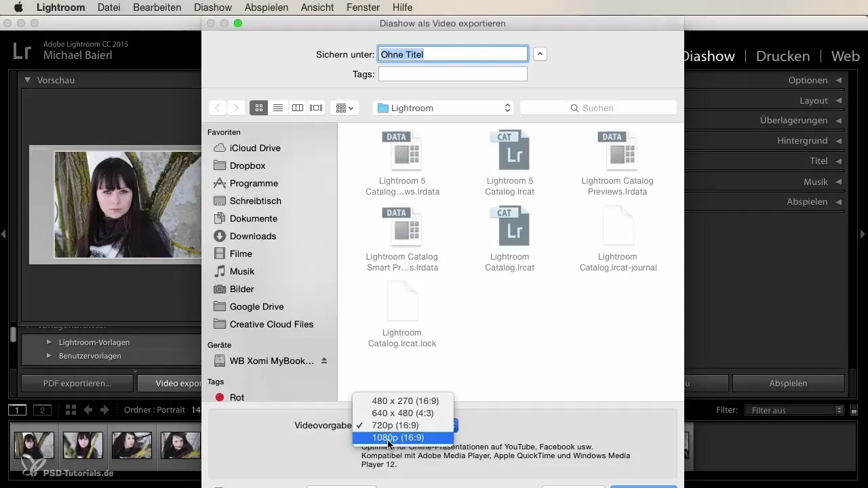Open the Lightroom folder location dropdown
The width and height of the screenshot is (868, 488).
tap(443, 108)
